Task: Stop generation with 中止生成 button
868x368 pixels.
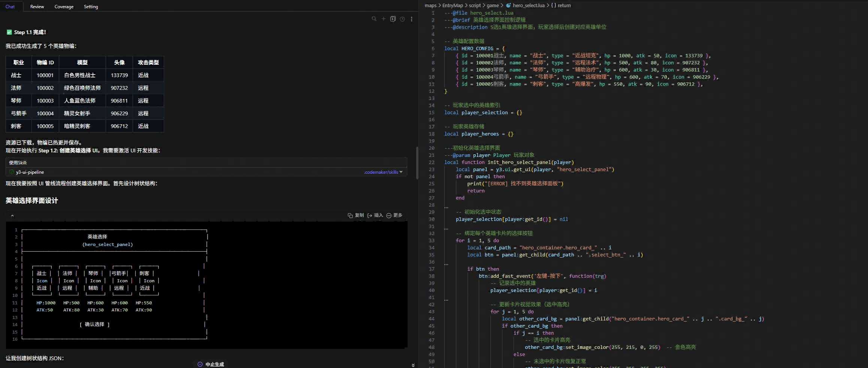Action: pyautogui.click(x=211, y=364)
